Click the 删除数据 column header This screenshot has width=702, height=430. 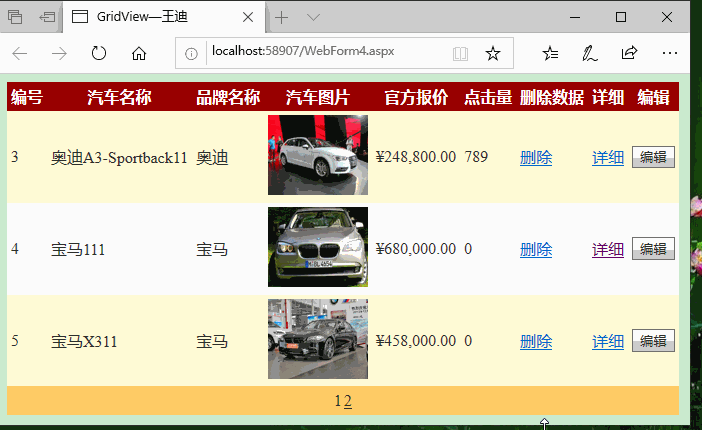point(552,97)
